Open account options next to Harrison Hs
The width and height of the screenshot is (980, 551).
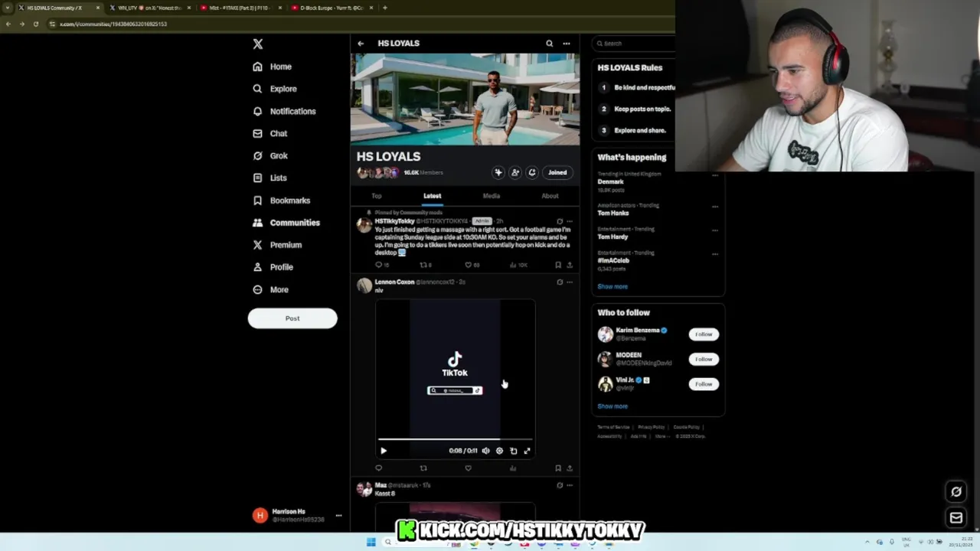(x=338, y=516)
